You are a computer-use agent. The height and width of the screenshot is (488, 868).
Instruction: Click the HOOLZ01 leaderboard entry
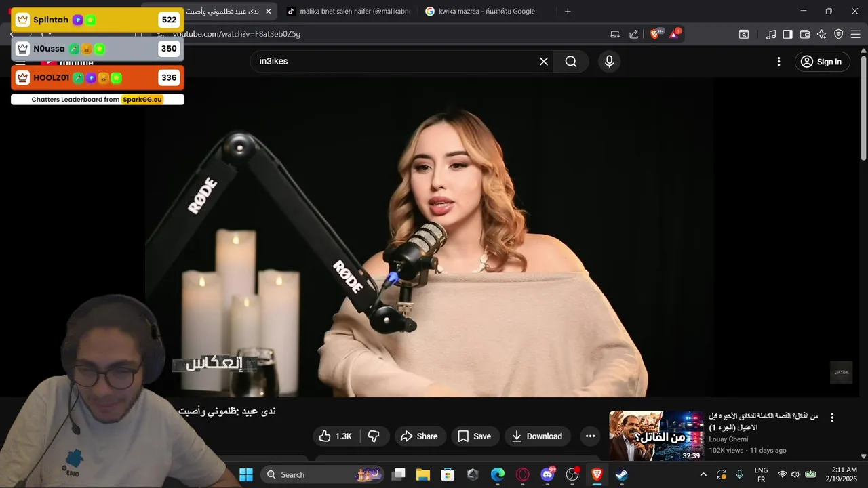[x=98, y=78]
